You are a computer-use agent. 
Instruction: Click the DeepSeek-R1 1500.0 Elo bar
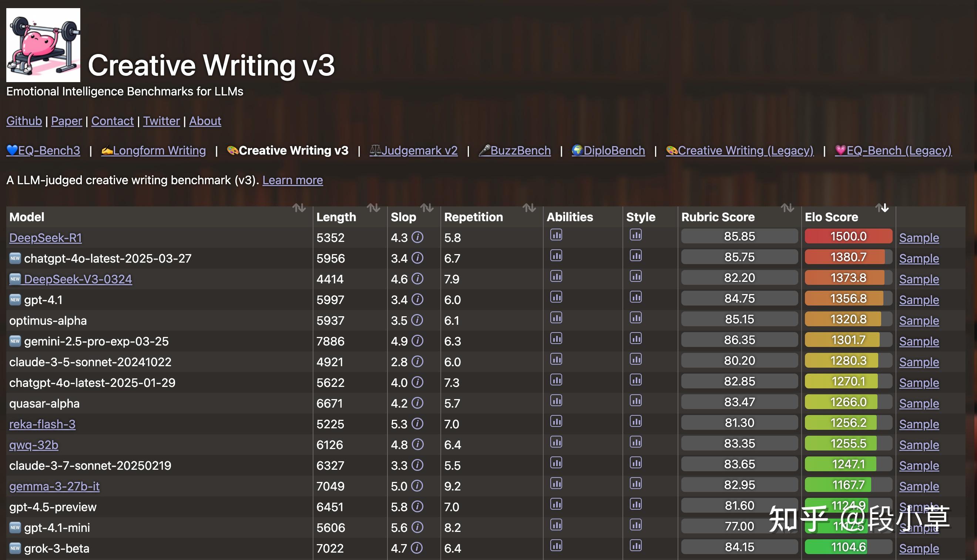(848, 236)
